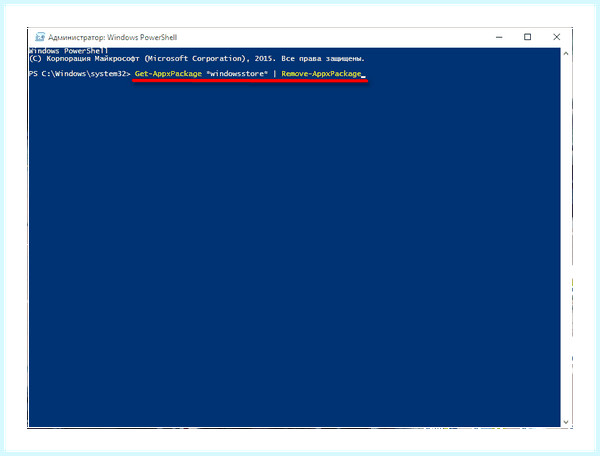Screen dimensions: 600x456
Task: Minimize the PowerShell window
Action: (x=499, y=37)
